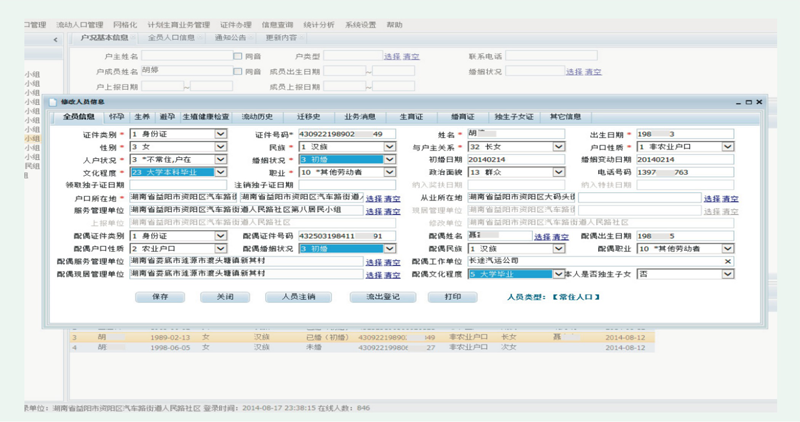Click 选择 link for 户口所在地

pos(374,198)
